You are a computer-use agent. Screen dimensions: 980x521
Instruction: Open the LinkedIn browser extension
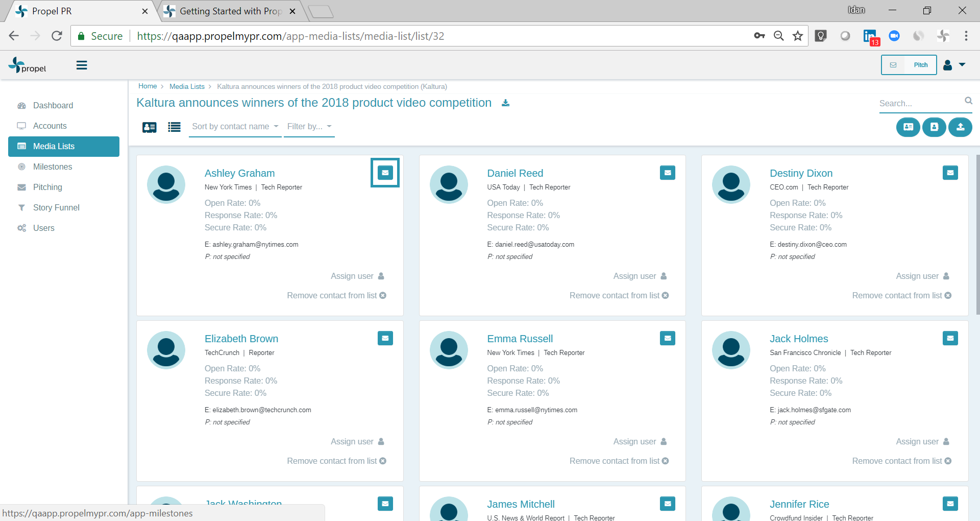coord(870,37)
